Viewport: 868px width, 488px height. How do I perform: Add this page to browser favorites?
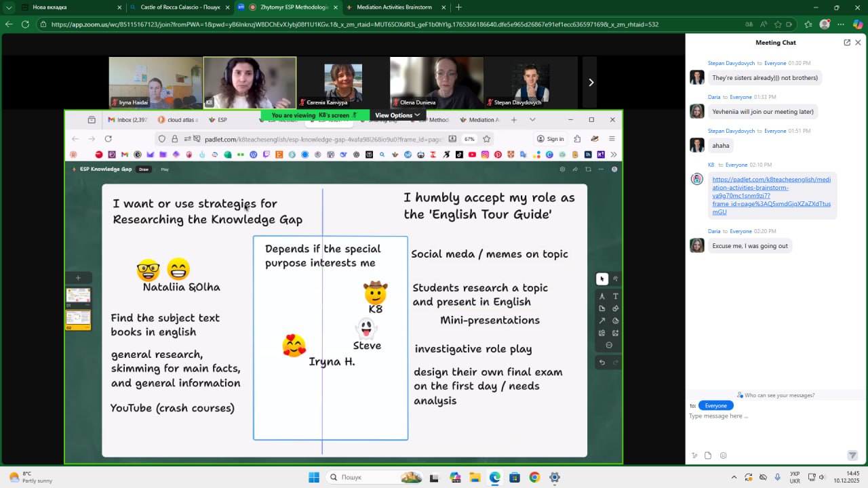(x=778, y=24)
